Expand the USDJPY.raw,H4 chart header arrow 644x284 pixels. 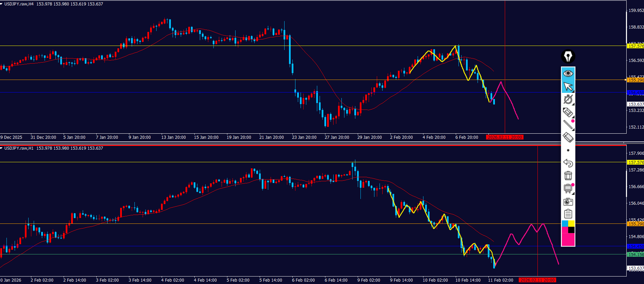click(x=2, y=4)
